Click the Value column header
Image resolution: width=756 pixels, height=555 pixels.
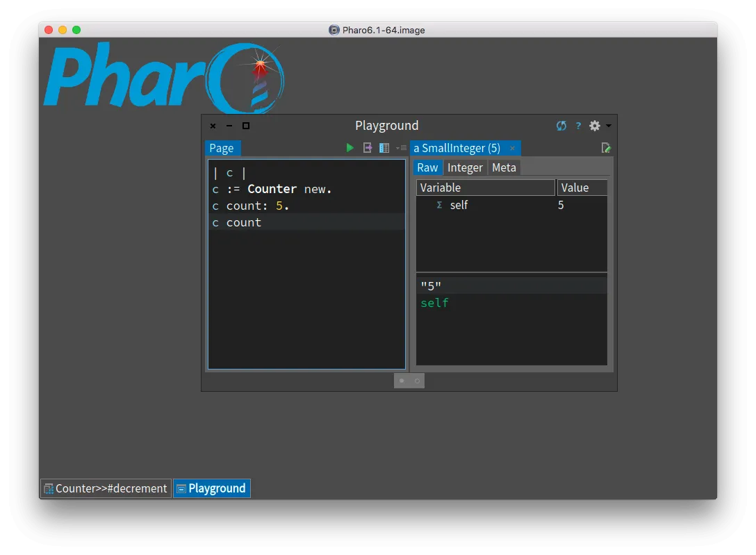[582, 188]
